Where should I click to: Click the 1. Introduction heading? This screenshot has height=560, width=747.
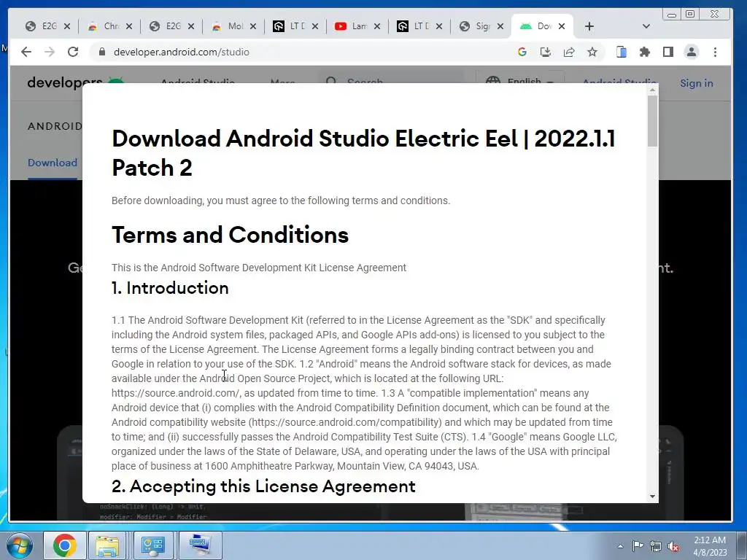tap(170, 288)
